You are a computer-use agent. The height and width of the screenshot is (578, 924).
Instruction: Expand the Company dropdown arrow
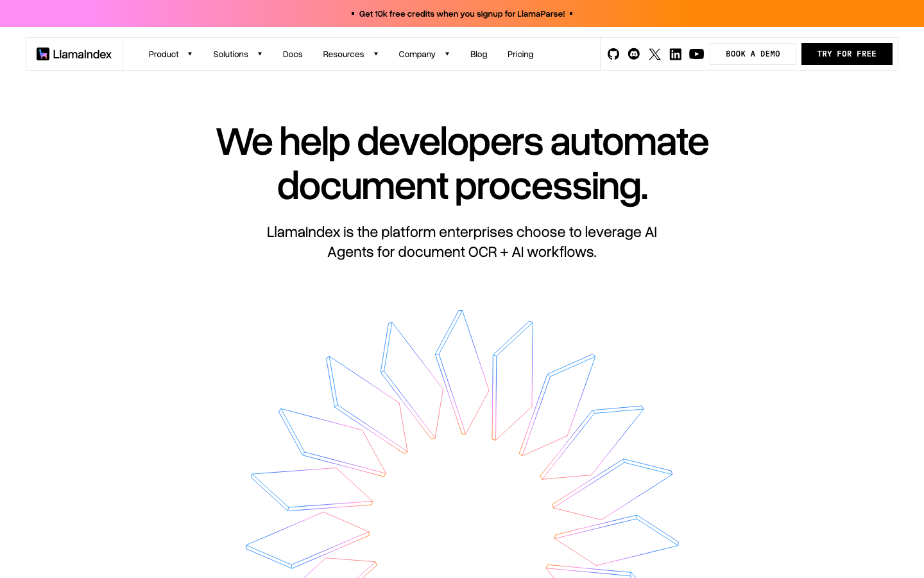pyautogui.click(x=447, y=54)
